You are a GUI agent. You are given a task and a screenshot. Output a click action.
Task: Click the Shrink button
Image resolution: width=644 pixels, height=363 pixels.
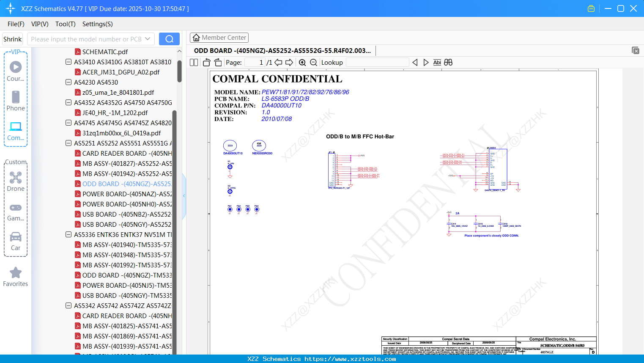[x=12, y=39]
